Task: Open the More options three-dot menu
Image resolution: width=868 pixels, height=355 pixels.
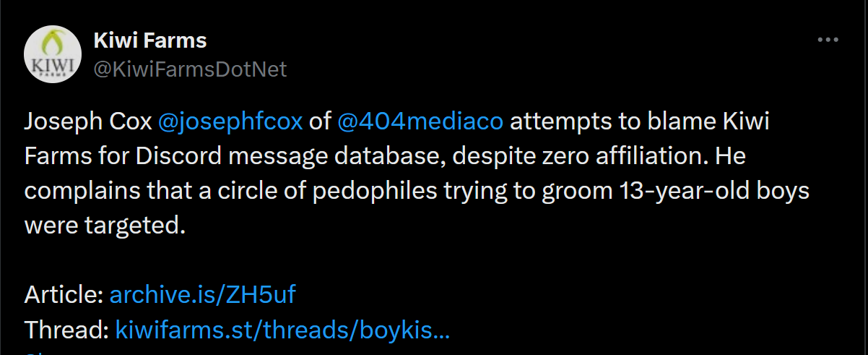Action: tap(827, 40)
